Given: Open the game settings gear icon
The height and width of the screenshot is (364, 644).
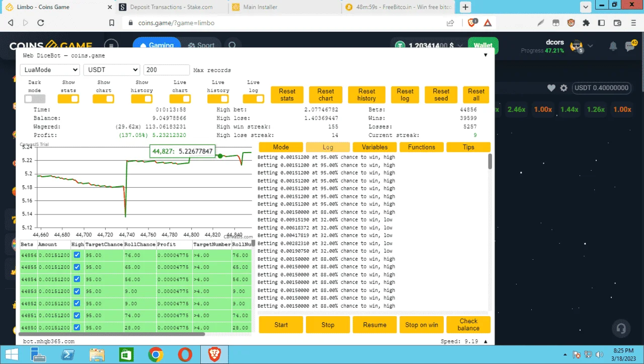Looking at the screenshot, I should [563, 88].
